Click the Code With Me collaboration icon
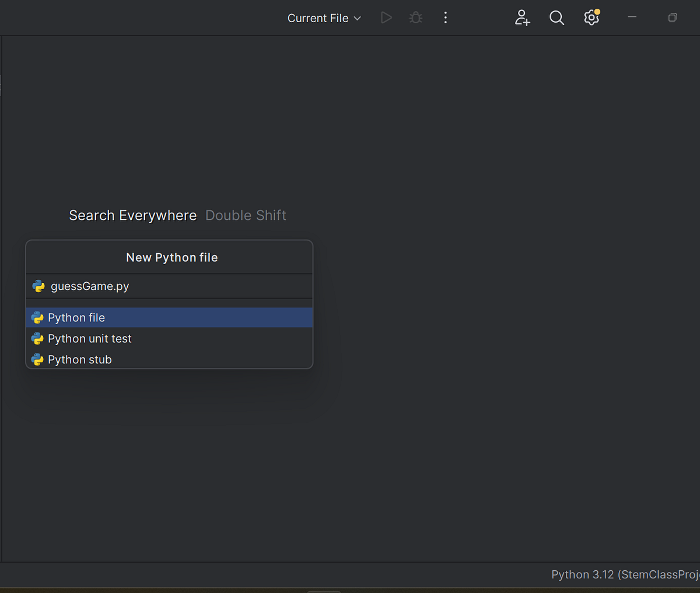The image size is (700, 593). coord(522,17)
